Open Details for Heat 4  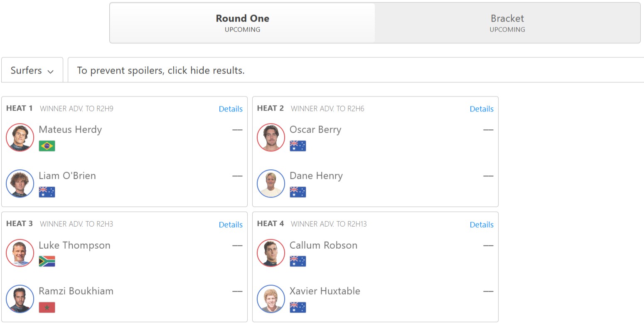(x=482, y=225)
